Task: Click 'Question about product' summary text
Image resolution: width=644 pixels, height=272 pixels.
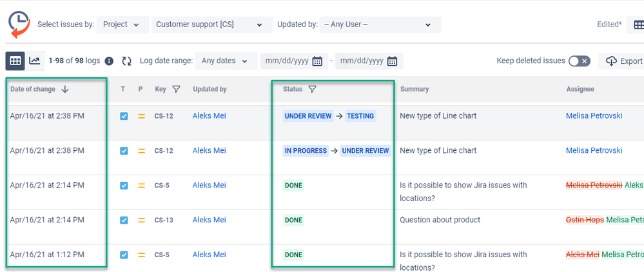Action: [440, 220]
